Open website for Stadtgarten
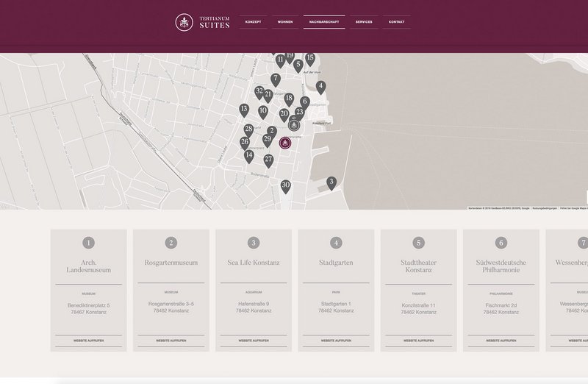 pyautogui.click(x=336, y=341)
